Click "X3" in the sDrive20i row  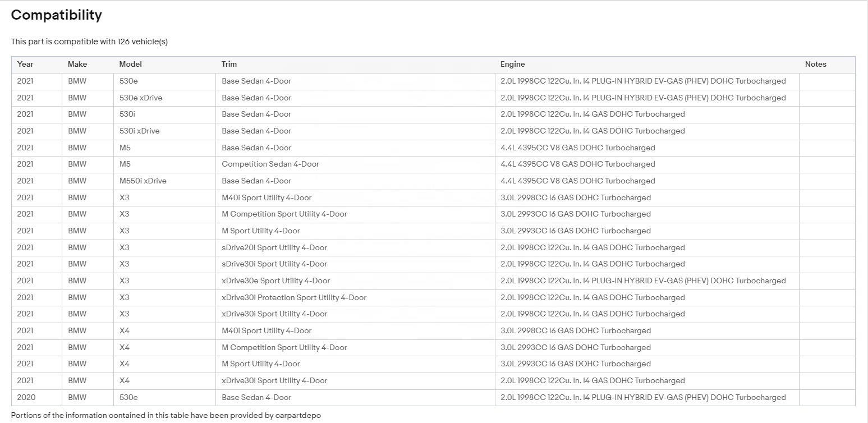coord(125,247)
